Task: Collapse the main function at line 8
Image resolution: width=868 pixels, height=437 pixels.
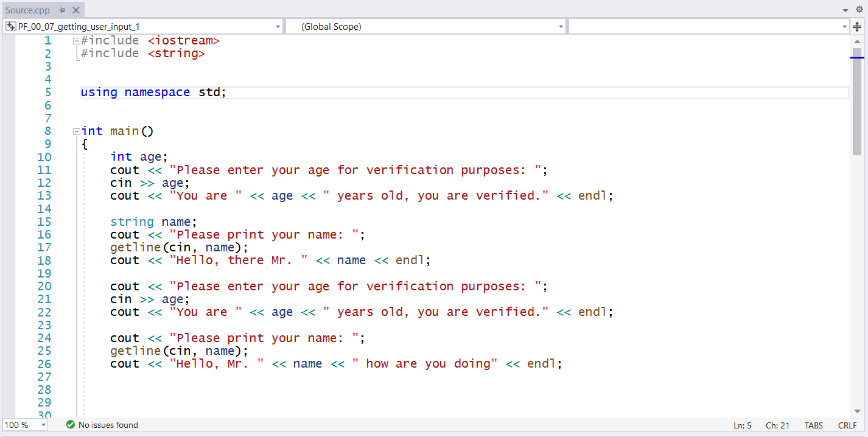Action: coord(76,131)
